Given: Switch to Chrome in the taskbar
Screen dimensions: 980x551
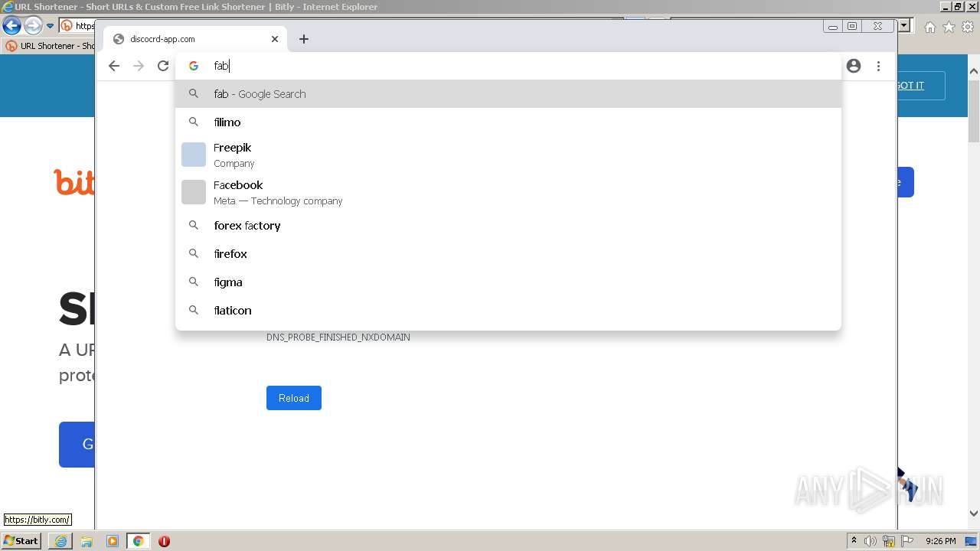Looking at the screenshot, I should coord(139,541).
